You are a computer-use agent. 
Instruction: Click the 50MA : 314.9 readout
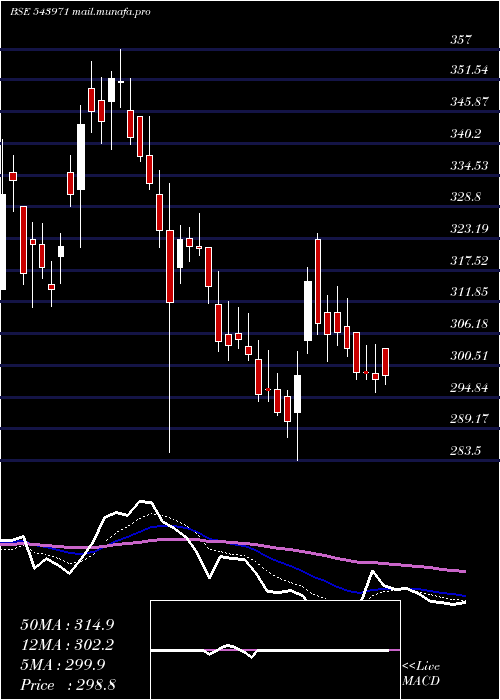coord(67,625)
